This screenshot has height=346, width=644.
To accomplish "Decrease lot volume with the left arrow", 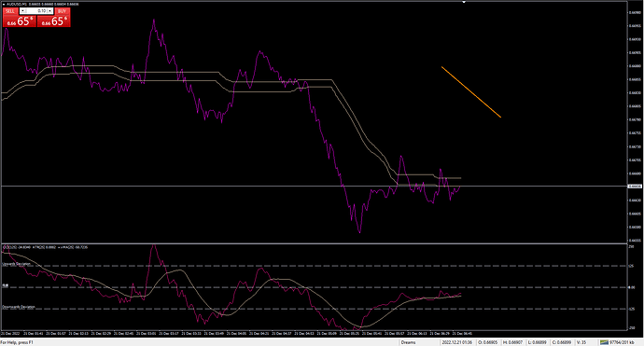I will pyautogui.click(x=22, y=11).
